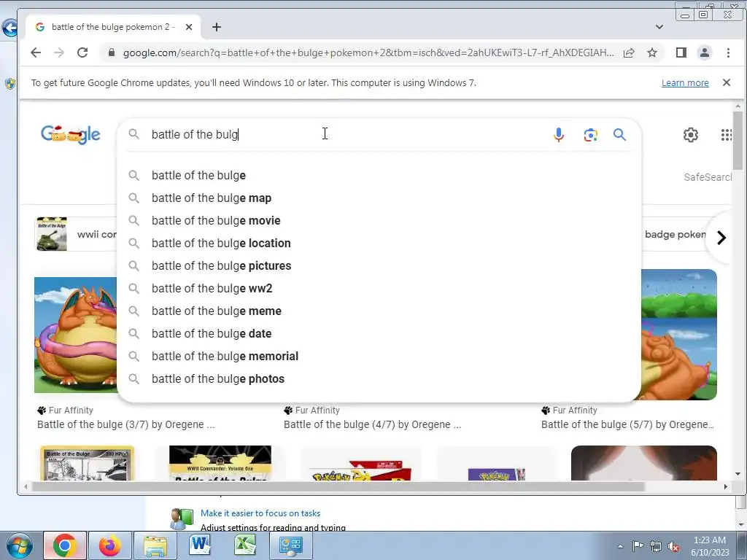The width and height of the screenshot is (747, 560).
Task: Show hidden tray icons arrow
Action: (620, 546)
